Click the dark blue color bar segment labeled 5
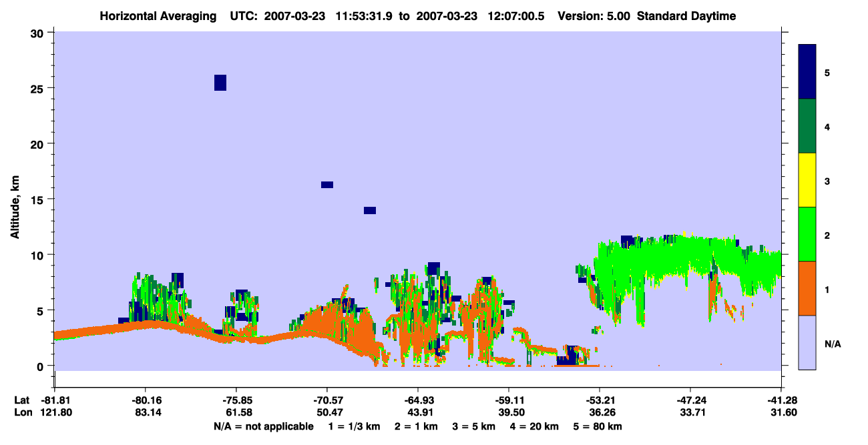 tap(807, 72)
